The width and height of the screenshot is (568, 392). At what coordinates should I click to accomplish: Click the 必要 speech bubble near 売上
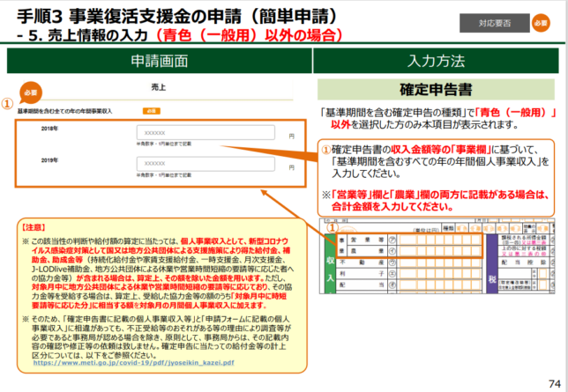[30, 92]
